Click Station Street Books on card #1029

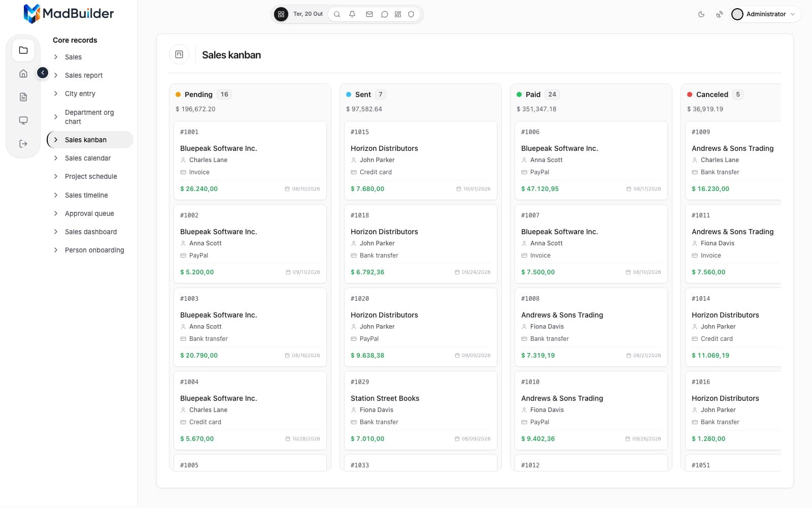click(x=385, y=398)
